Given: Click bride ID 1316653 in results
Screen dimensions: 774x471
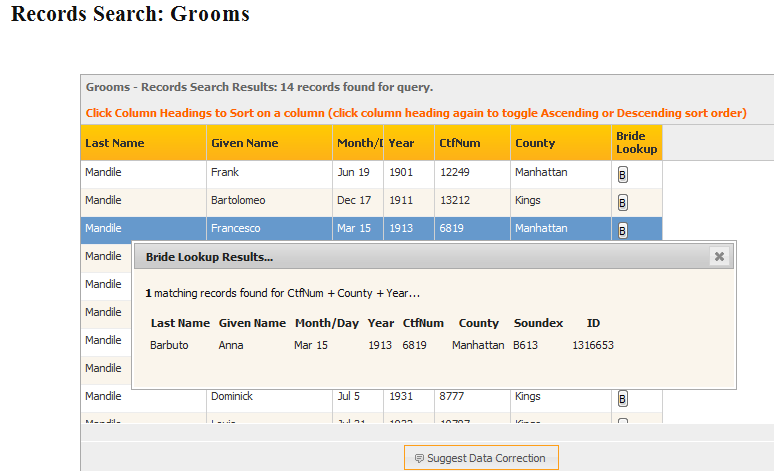Looking at the screenshot, I should click(x=593, y=345).
